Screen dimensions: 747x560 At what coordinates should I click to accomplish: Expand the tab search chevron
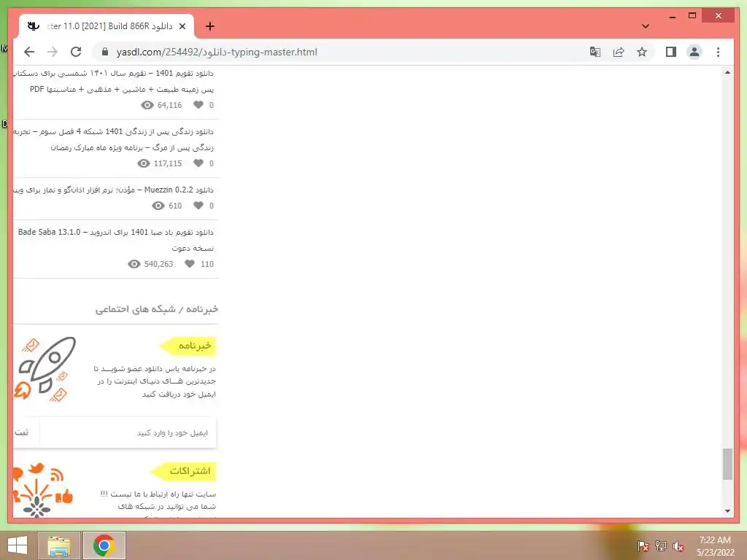pyautogui.click(x=646, y=26)
